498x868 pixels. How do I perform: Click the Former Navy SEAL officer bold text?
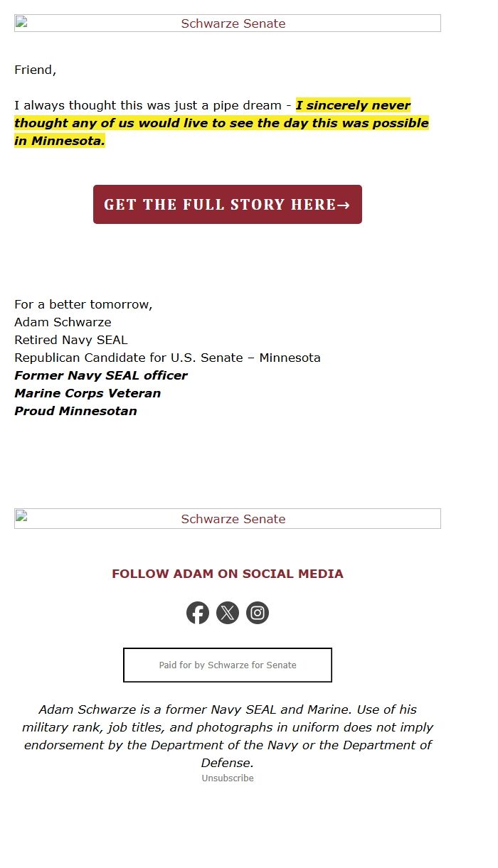pos(100,375)
